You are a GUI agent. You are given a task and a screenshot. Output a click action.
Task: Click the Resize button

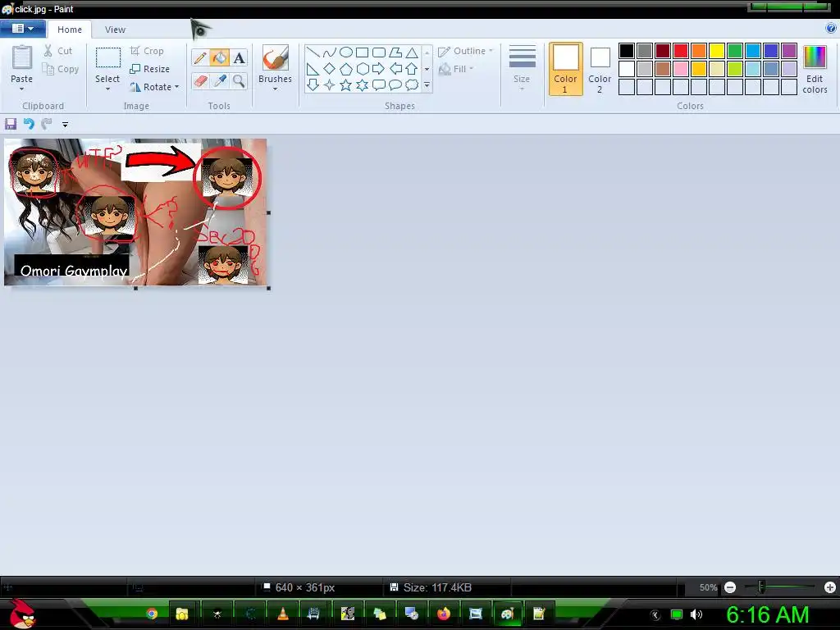pyautogui.click(x=149, y=69)
